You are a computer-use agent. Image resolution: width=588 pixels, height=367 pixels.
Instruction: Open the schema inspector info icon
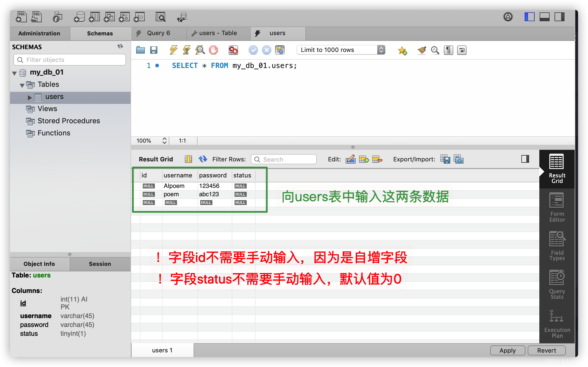tap(57, 17)
